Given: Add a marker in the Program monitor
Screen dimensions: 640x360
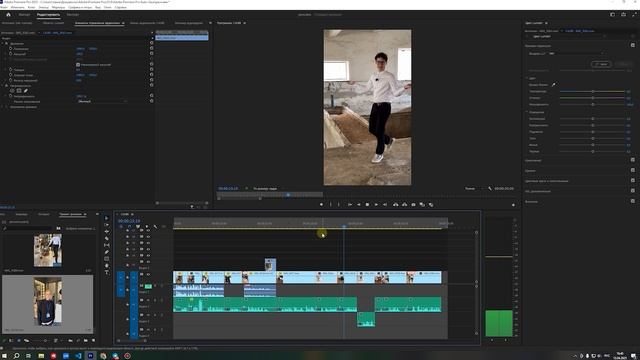Looking at the screenshot, I should [321, 204].
